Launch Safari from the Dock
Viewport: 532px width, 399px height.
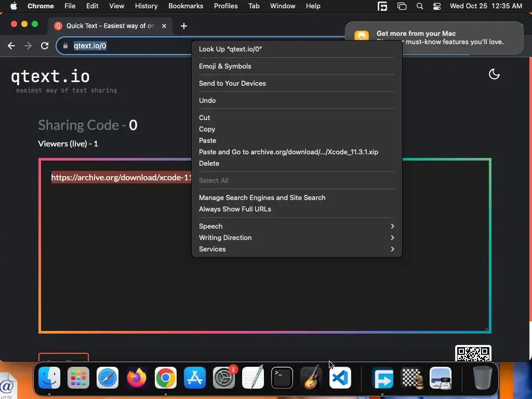[x=108, y=378]
